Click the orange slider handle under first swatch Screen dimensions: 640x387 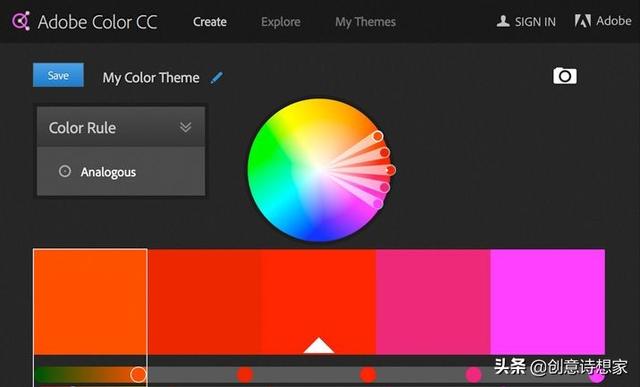tap(138, 374)
